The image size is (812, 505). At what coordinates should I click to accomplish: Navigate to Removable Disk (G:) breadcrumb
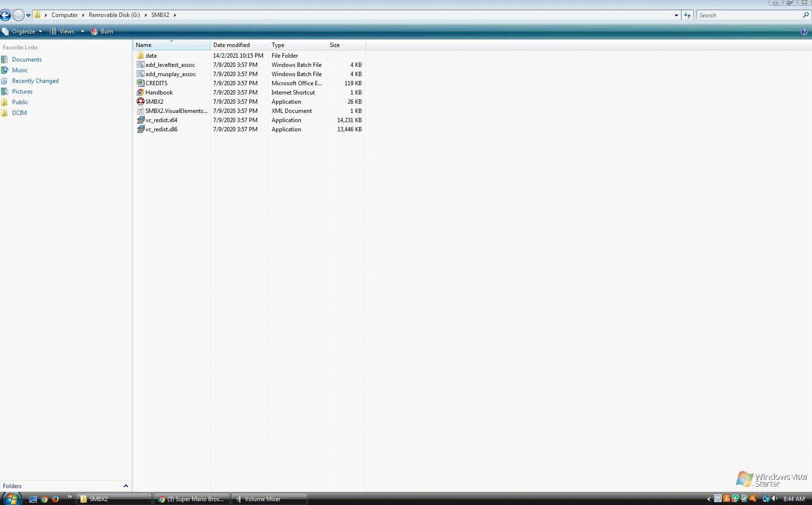pos(114,15)
